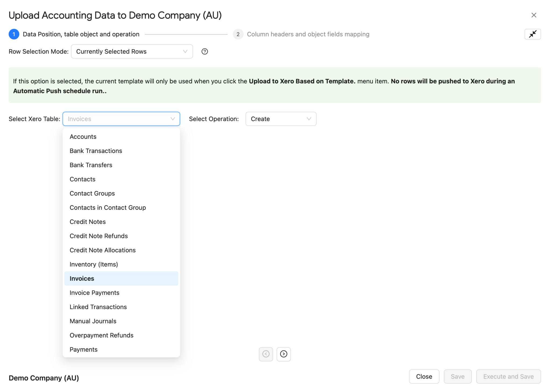Pick Bank Transfers in the list

point(121,165)
